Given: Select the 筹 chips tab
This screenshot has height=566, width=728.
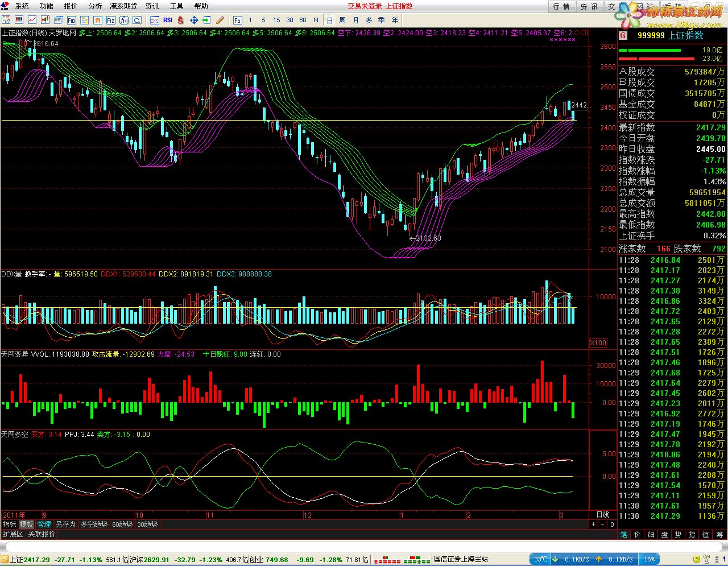Looking at the screenshot, I should click(x=719, y=535).
